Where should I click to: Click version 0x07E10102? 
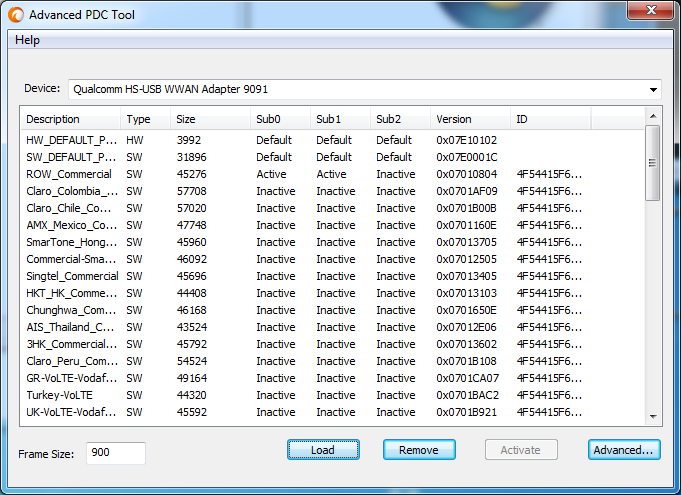pyautogui.click(x=466, y=140)
